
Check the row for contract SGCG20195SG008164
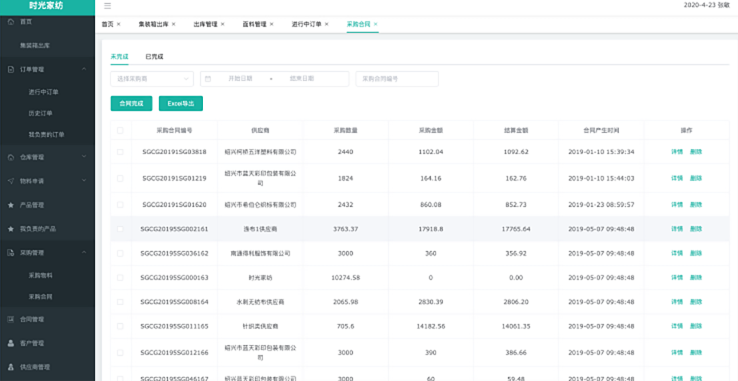(120, 302)
